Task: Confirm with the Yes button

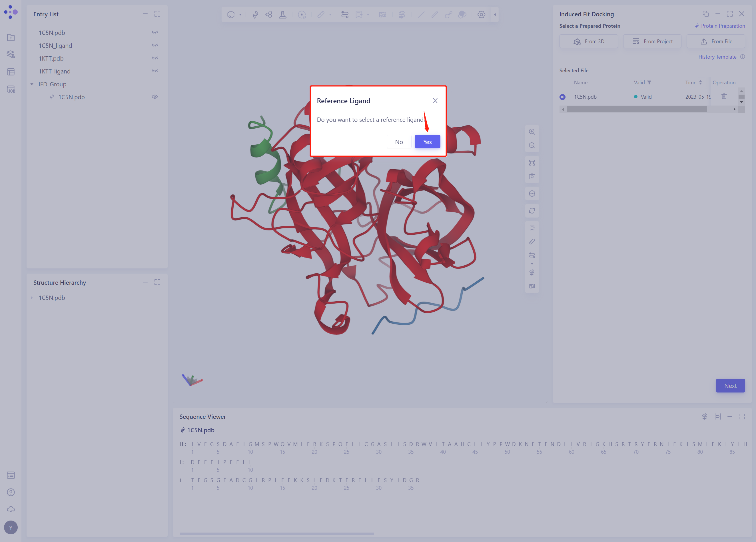Action: [427, 142]
